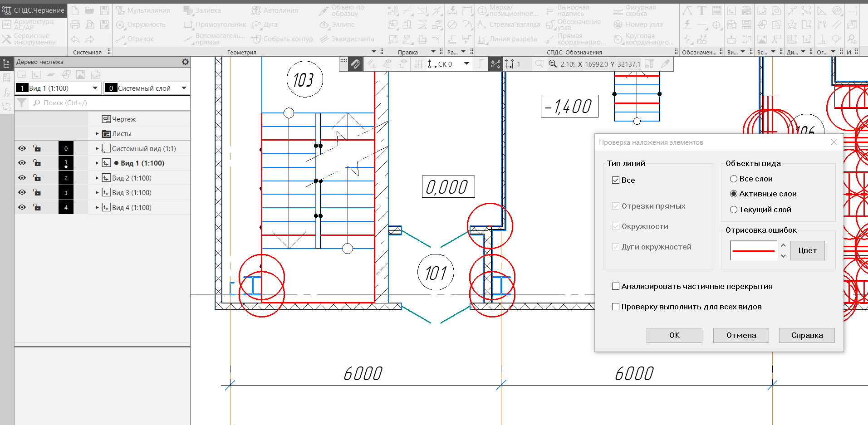This screenshot has width=868, height=425.
Task: Toggle the parametric mode icon in quick bar
Action: [495, 64]
